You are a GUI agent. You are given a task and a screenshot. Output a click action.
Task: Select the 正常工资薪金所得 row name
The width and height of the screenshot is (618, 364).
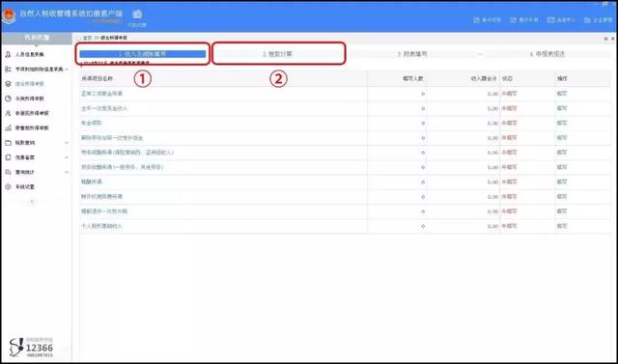pyautogui.click(x=101, y=94)
